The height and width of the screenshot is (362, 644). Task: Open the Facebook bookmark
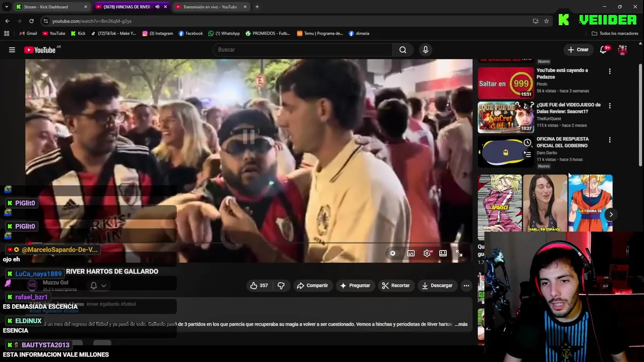(x=191, y=34)
